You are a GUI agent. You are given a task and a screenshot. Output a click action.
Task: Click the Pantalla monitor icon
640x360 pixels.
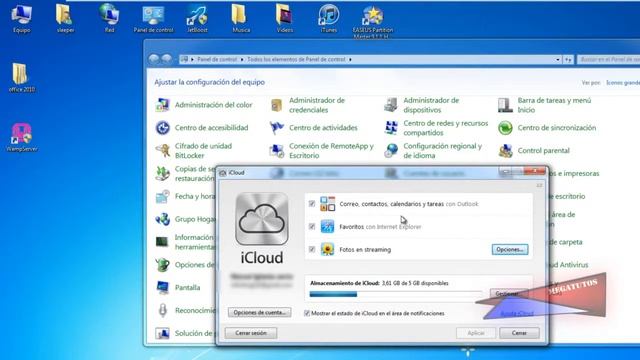point(162,287)
